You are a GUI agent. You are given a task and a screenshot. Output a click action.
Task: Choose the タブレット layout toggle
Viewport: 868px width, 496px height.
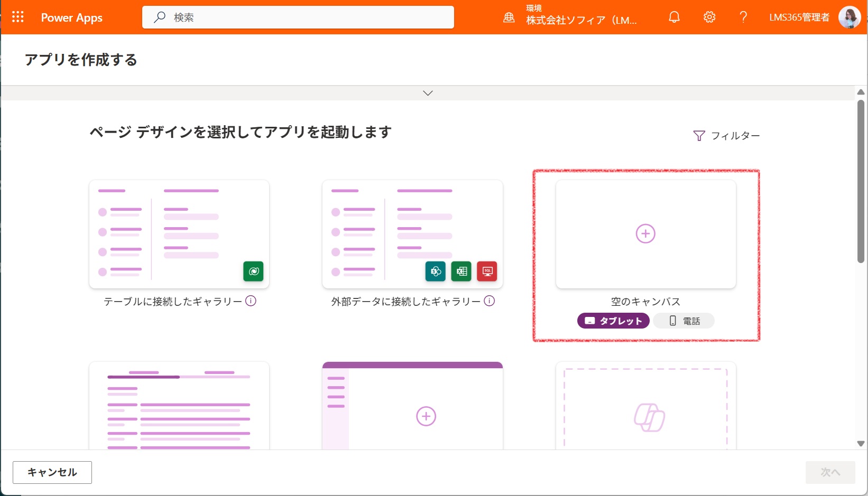coord(613,321)
